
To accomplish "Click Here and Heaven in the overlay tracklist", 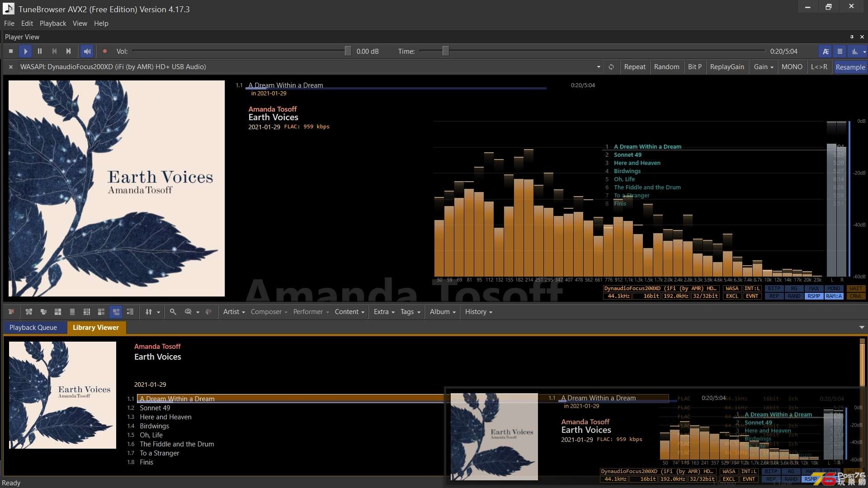I will pyautogui.click(x=637, y=163).
